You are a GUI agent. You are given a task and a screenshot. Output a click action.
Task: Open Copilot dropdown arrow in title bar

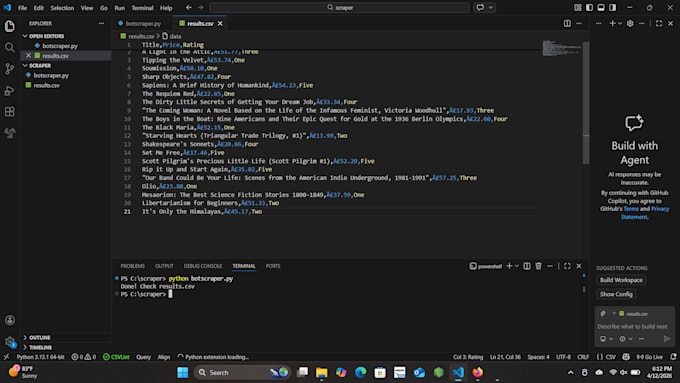pos(491,7)
